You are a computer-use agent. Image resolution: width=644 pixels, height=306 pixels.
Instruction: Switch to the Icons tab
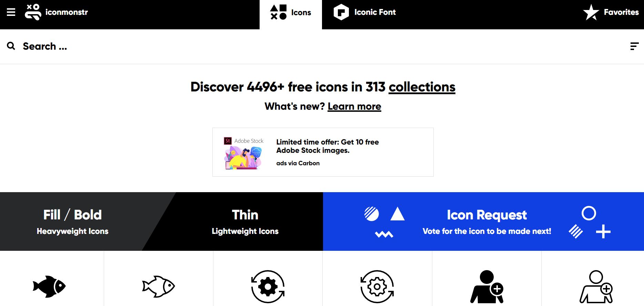(x=291, y=12)
